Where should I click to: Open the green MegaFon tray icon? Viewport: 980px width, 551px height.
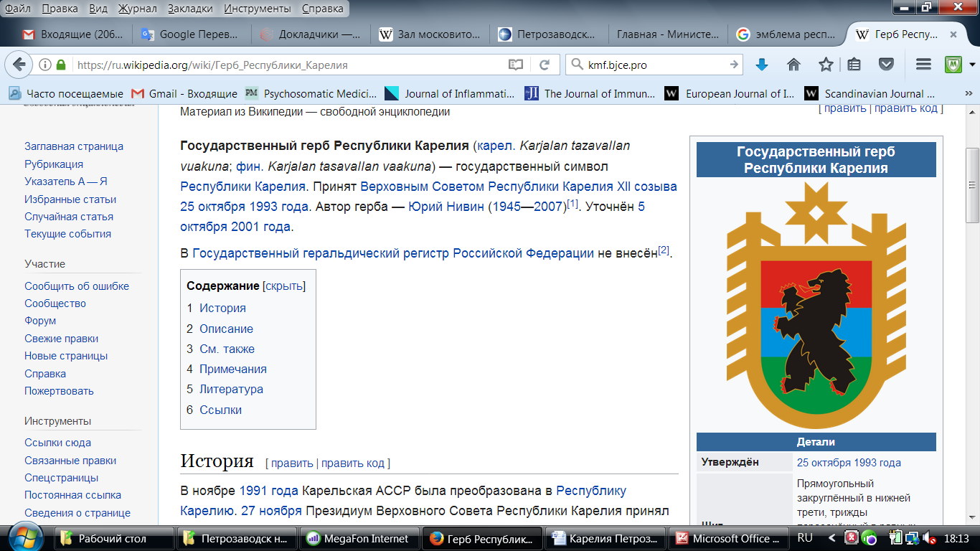[868, 538]
